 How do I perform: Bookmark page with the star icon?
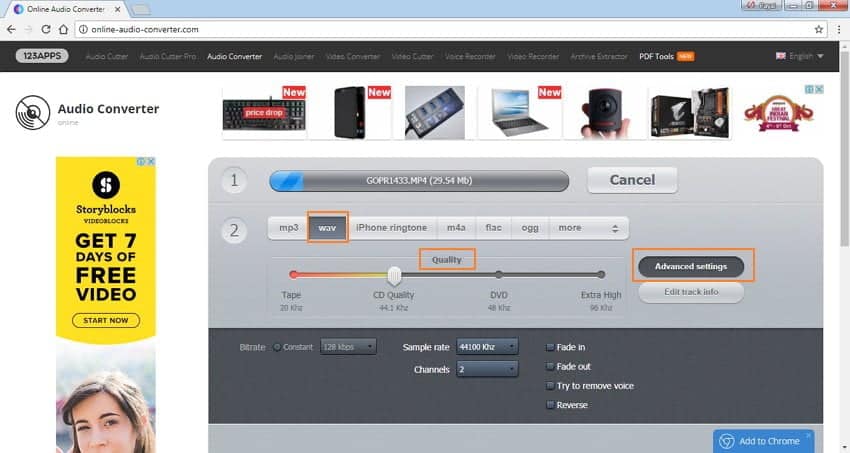[819, 29]
